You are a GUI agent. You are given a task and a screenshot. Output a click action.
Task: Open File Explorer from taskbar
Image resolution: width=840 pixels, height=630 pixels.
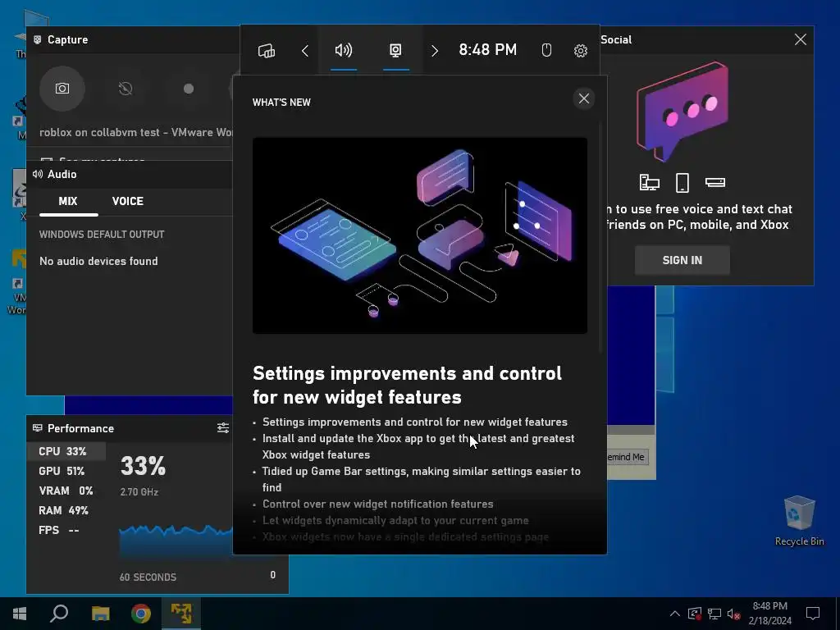100,614
